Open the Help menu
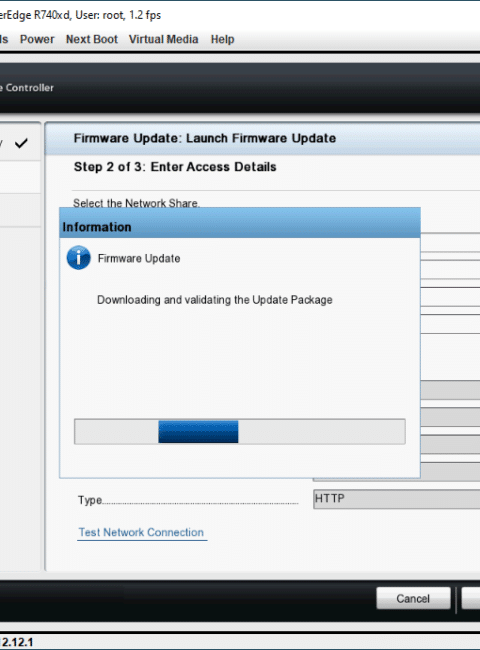This screenshot has width=480, height=650. (222, 39)
